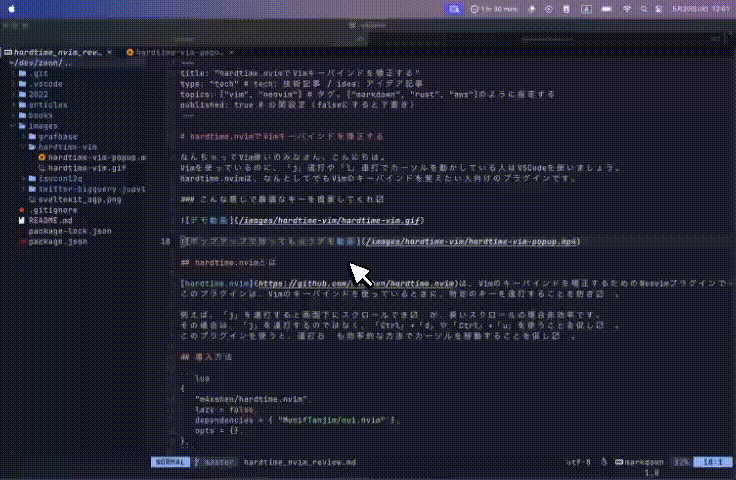This screenshot has height=480, width=736.
Task: Open the .gitignore file
Action: tap(53, 210)
